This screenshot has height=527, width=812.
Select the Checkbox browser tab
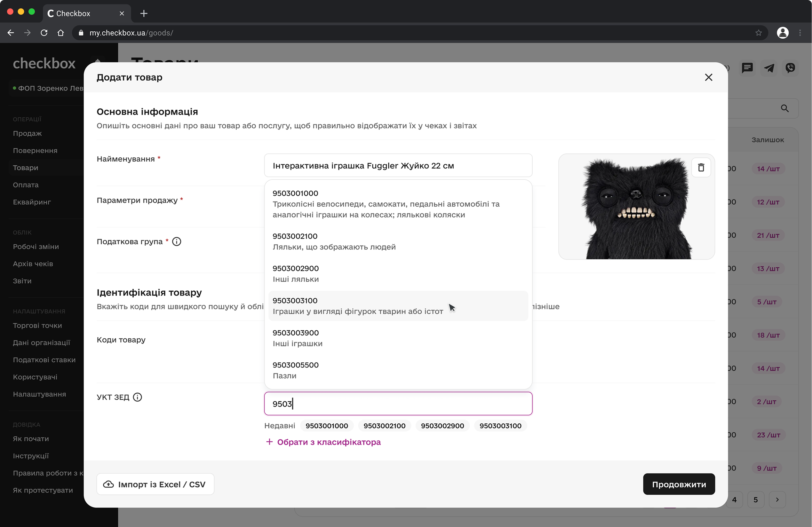(87, 13)
